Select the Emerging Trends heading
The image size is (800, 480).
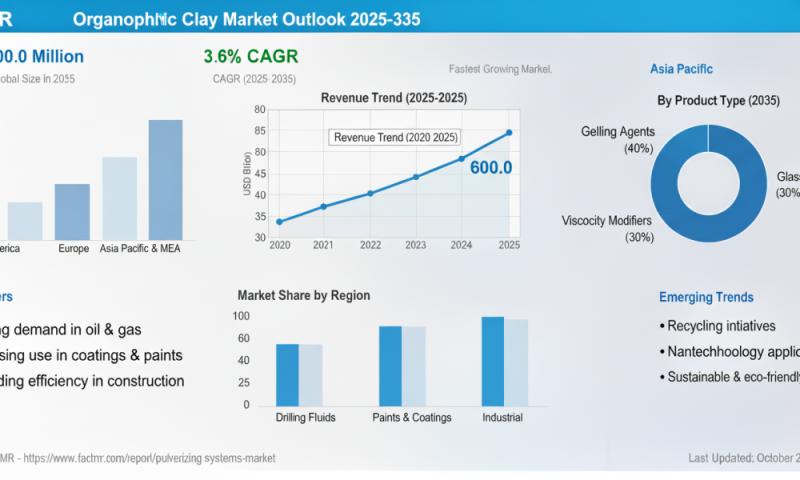tap(706, 297)
